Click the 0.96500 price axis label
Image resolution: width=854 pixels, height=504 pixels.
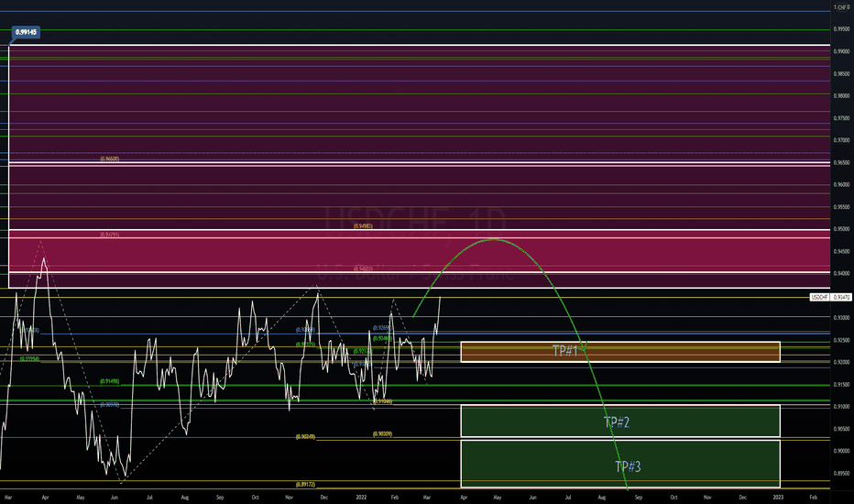tap(841, 163)
